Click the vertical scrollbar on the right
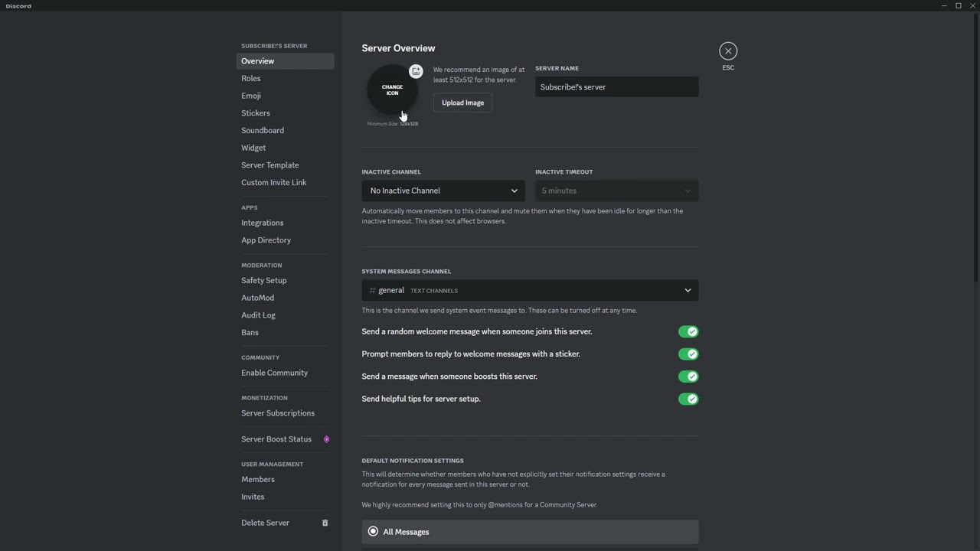980x551 pixels. click(975, 148)
